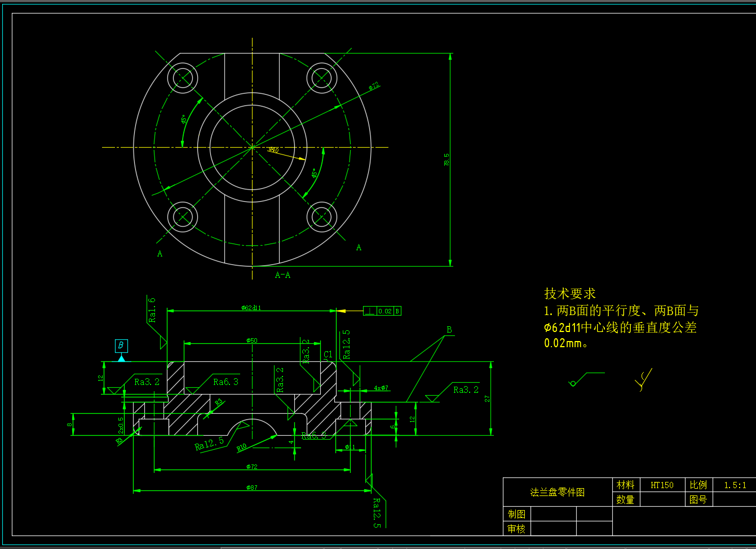Select the 1.5:1 scale value cell
This screenshot has height=549, width=756.
735,485
